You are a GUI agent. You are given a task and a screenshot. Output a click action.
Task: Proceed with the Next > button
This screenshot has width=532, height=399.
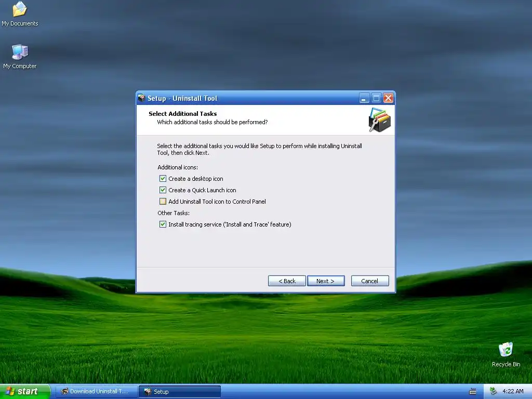[x=326, y=281]
